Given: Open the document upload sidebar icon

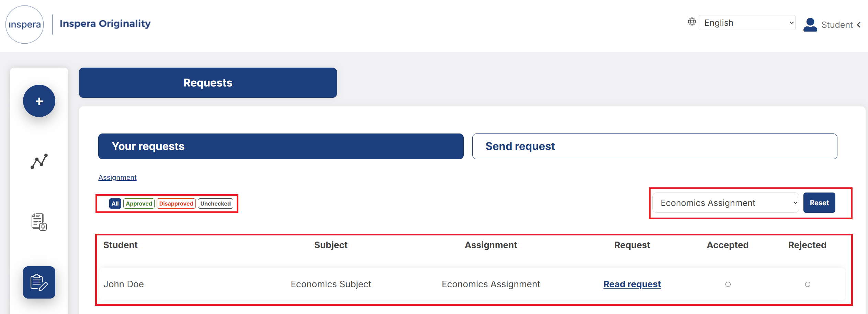Looking at the screenshot, I should (x=39, y=222).
